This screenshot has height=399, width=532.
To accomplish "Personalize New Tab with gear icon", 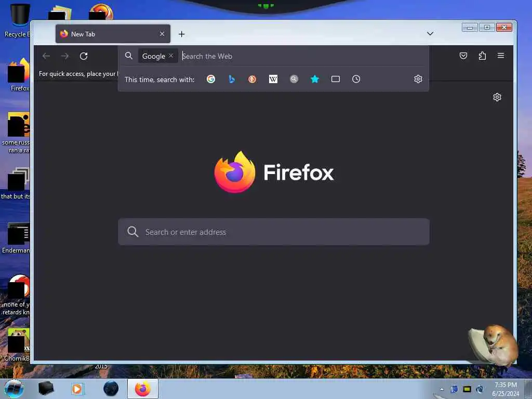I will pyautogui.click(x=497, y=97).
